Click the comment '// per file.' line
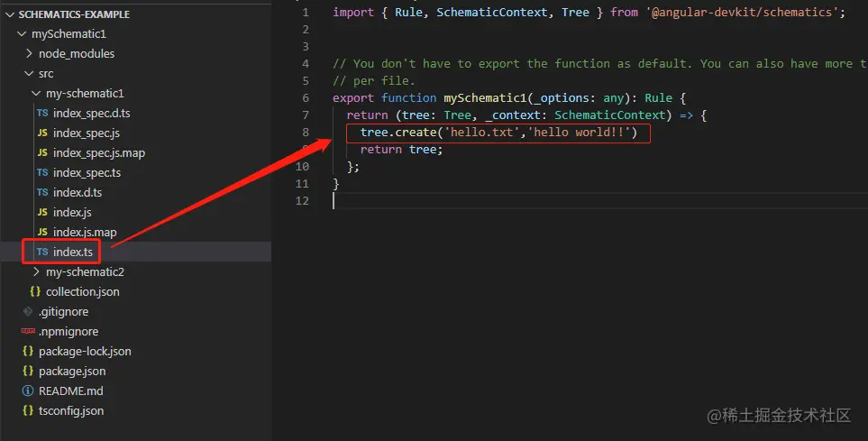The width and height of the screenshot is (868, 441). click(x=374, y=81)
